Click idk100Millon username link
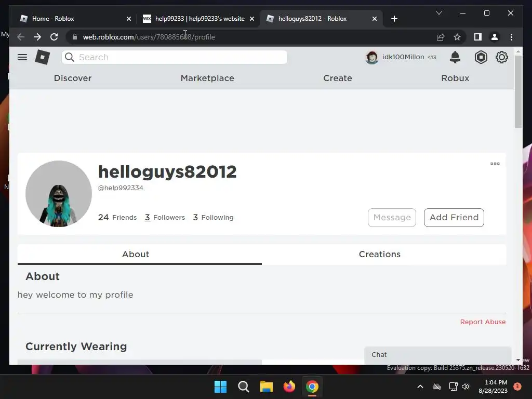Viewport: 532px width, 399px height. pyautogui.click(x=403, y=57)
